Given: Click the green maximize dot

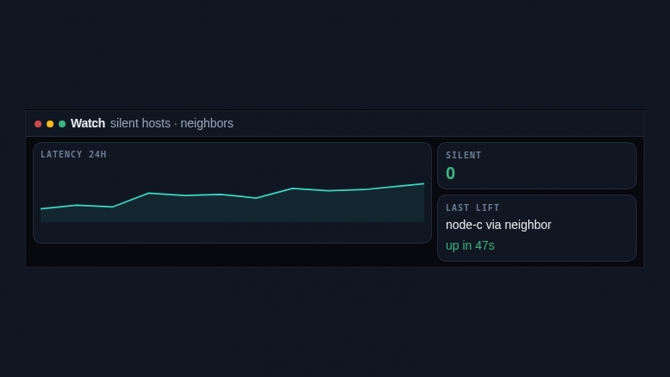Looking at the screenshot, I should point(62,124).
